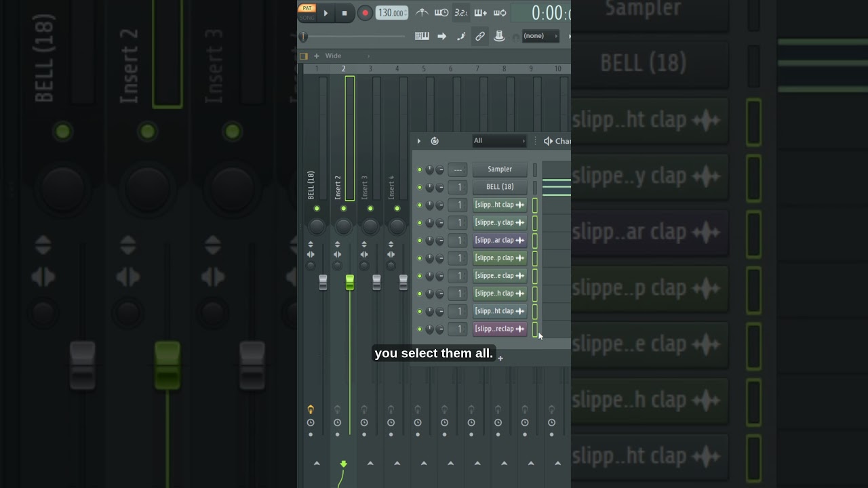The width and height of the screenshot is (868, 488).
Task: Select the purple slipp..ar clap channel button
Action: [500, 240]
